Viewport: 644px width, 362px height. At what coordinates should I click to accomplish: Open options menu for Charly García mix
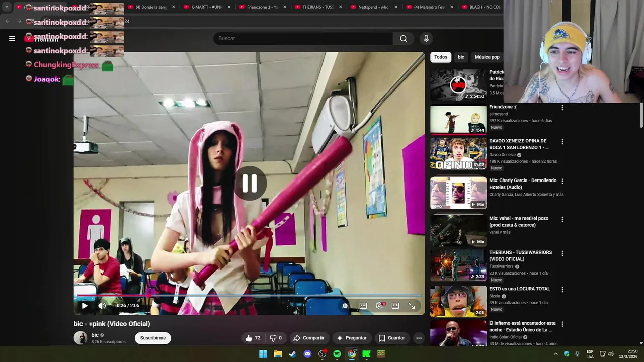click(x=562, y=181)
